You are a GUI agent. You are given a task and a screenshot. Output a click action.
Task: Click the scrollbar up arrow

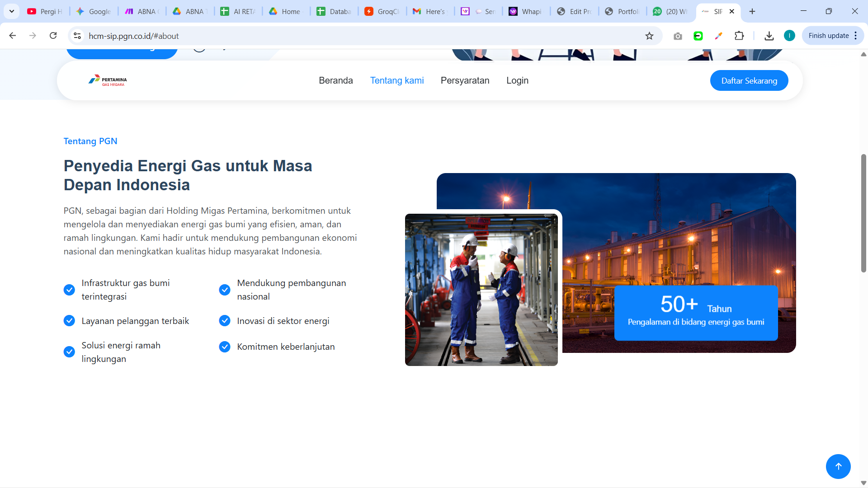click(x=863, y=54)
